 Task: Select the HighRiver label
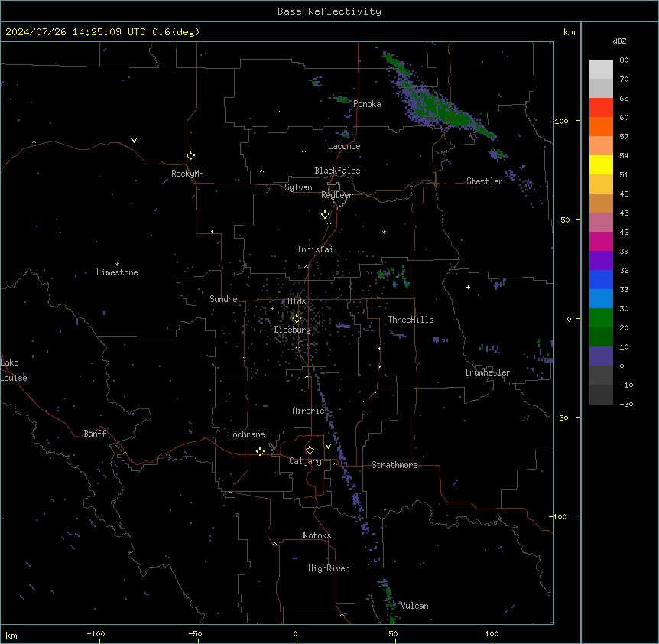(329, 569)
